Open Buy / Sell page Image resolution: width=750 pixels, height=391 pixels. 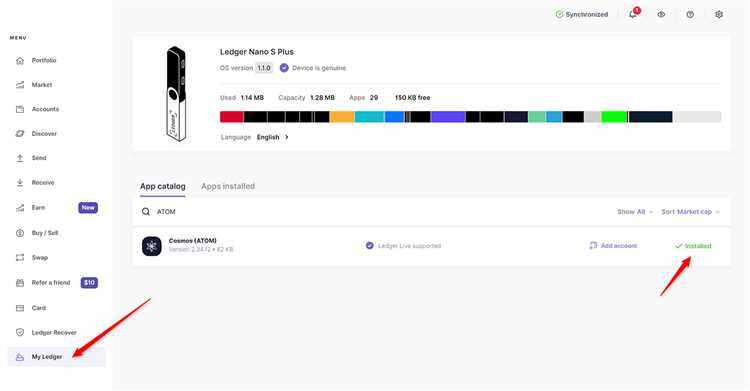tap(45, 233)
